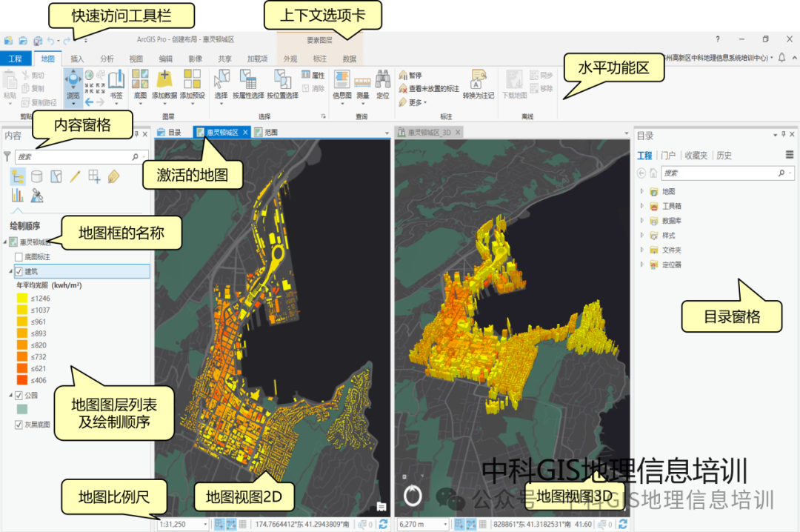The width and height of the screenshot is (800, 532).
Task: Click the 3D scene navigator compass
Action: point(413,496)
